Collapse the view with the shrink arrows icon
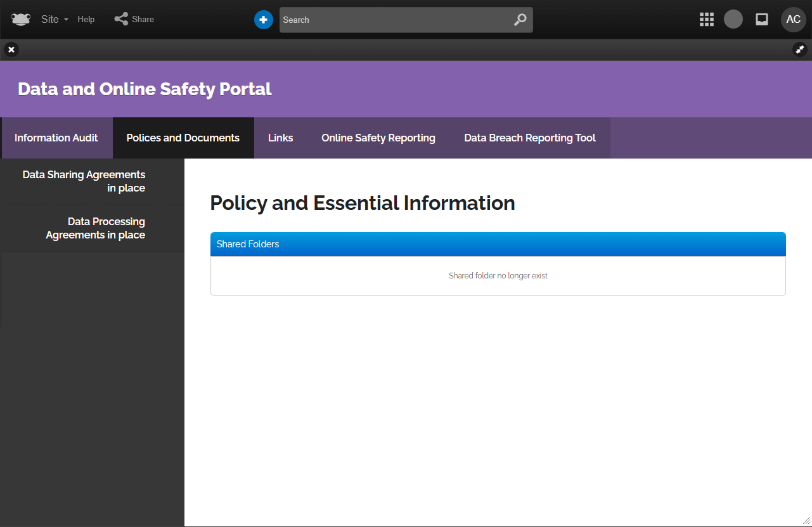 pyautogui.click(x=800, y=49)
